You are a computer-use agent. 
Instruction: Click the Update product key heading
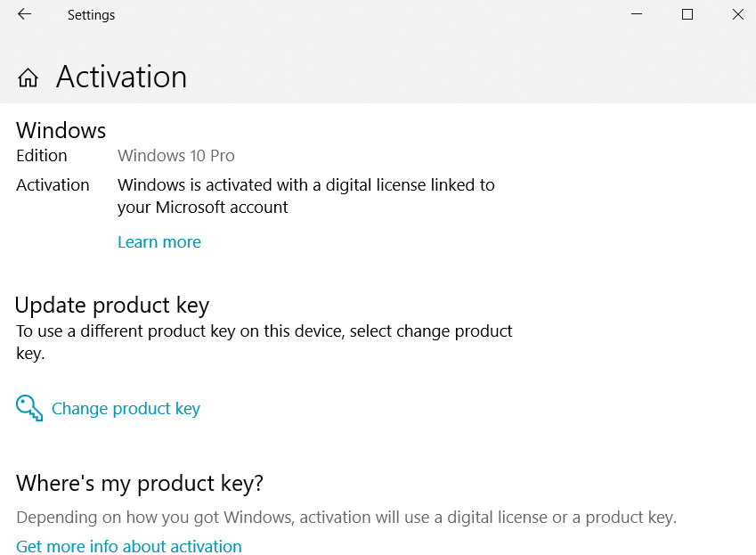[x=112, y=306]
